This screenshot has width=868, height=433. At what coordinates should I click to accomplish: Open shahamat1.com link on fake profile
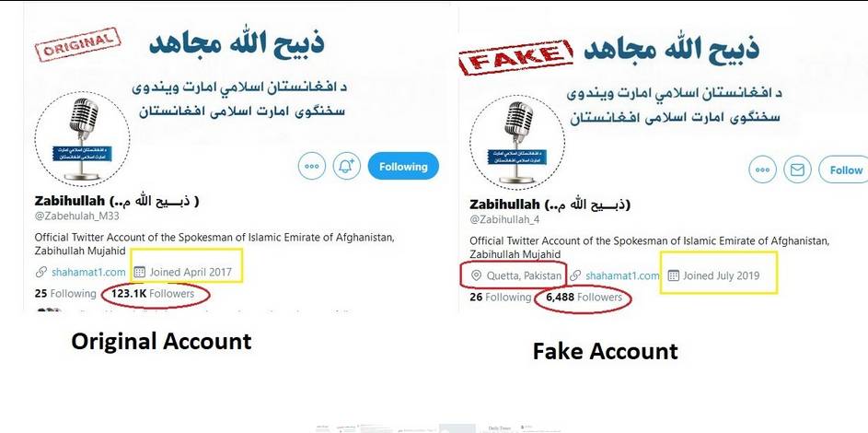pyautogui.click(x=622, y=275)
